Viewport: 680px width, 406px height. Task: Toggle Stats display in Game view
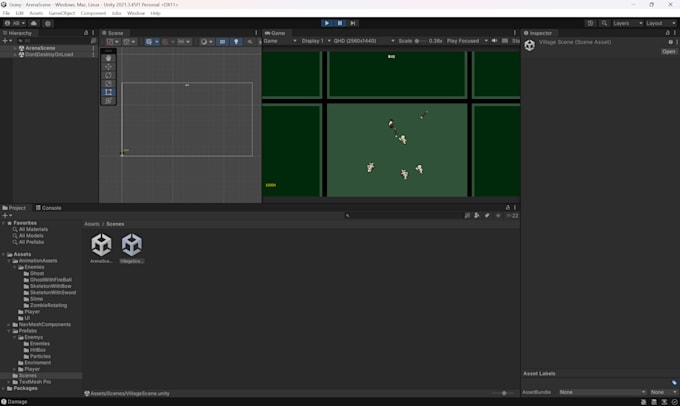(x=516, y=41)
